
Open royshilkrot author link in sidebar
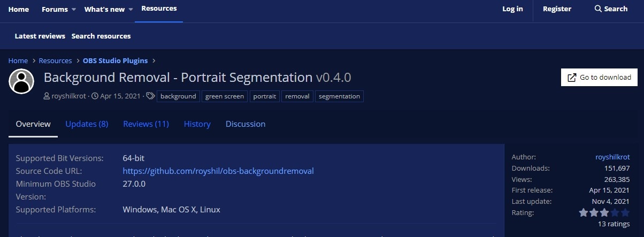tap(612, 157)
